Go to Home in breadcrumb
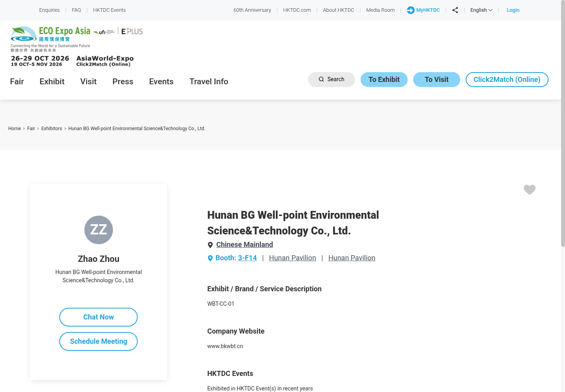 15,129
